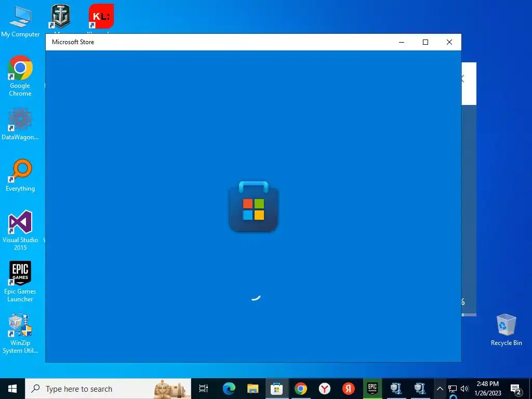Open the Recycle Bin
532x399 pixels.
pos(506,329)
